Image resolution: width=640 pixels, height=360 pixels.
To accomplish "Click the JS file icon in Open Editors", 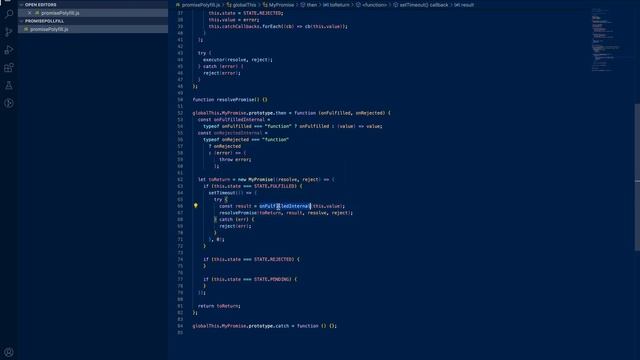I will click(37, 13).
